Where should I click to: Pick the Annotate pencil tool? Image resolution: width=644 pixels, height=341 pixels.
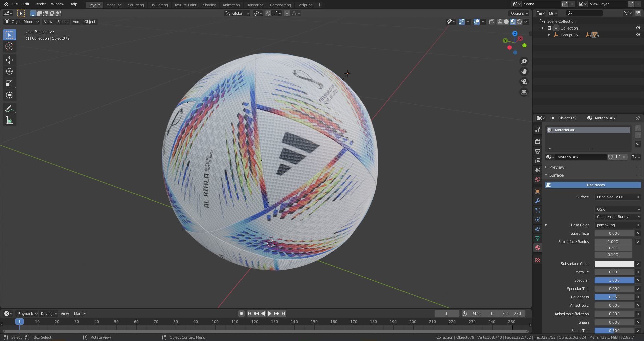(9, 109)
